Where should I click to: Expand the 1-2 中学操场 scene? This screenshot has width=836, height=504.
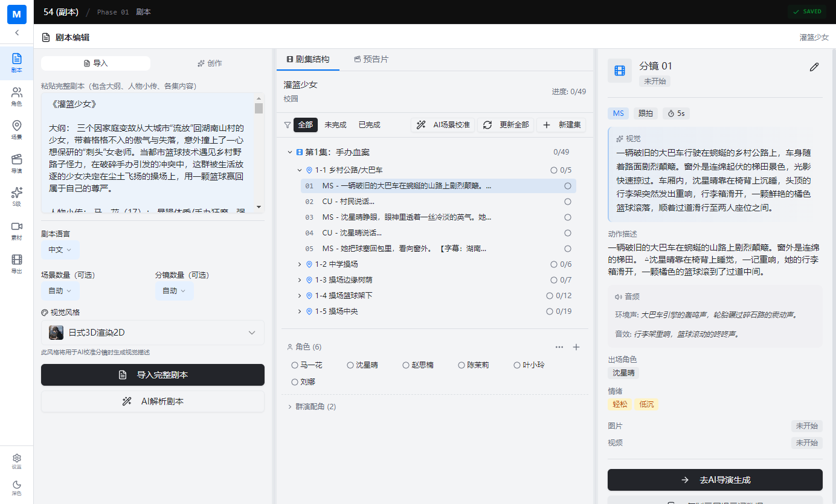[298, 264]
